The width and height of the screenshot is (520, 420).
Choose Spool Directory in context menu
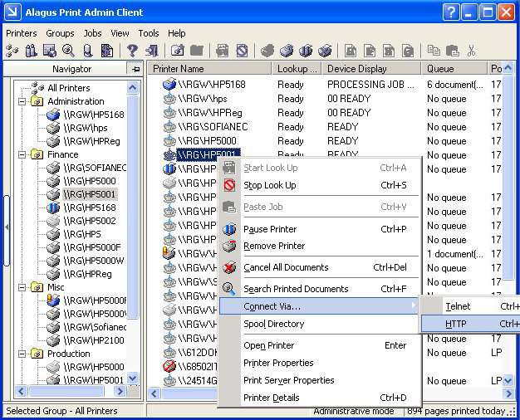point(318,324)
